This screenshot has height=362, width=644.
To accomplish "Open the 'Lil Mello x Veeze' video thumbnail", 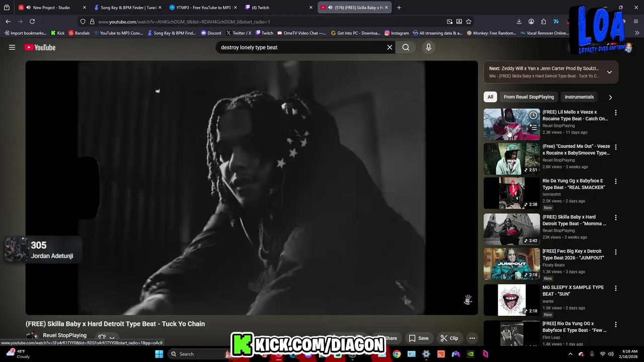I will coord(512,124).
